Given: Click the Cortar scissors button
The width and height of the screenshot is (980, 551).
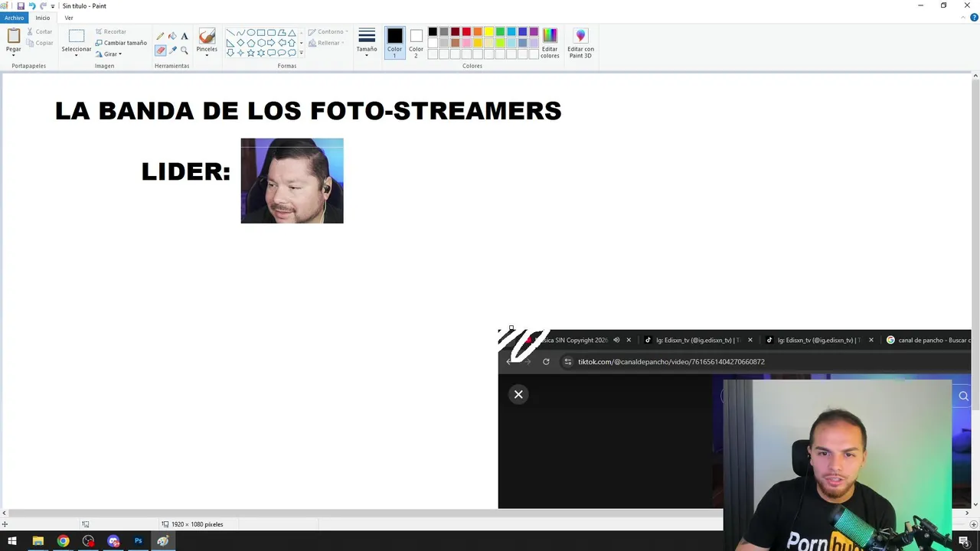Looking at the screenshot, I should point(40,31).
